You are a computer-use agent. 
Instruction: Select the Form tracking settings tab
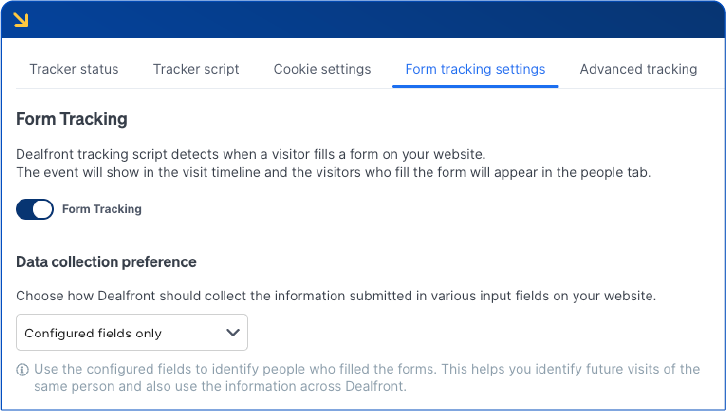(x=475, y=70)
